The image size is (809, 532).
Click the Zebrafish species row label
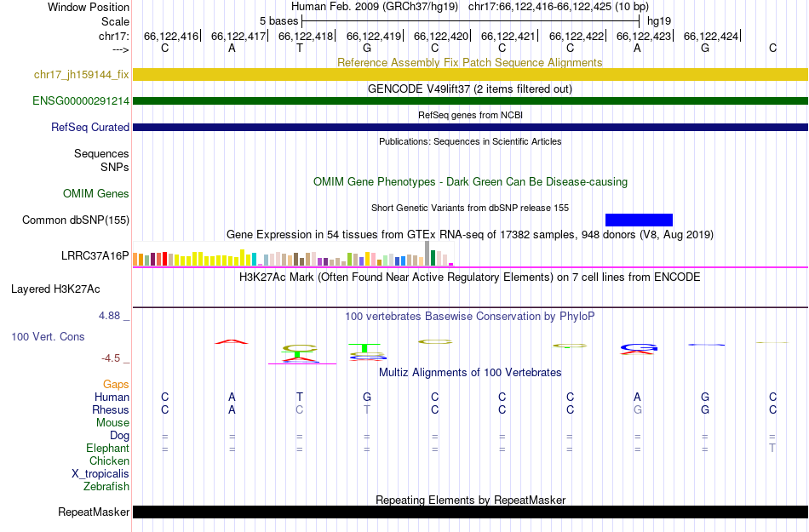click(x=106, y=486)
